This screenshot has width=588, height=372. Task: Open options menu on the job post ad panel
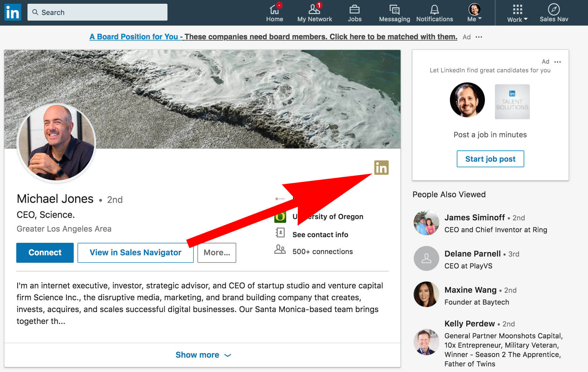click(558, 62)
